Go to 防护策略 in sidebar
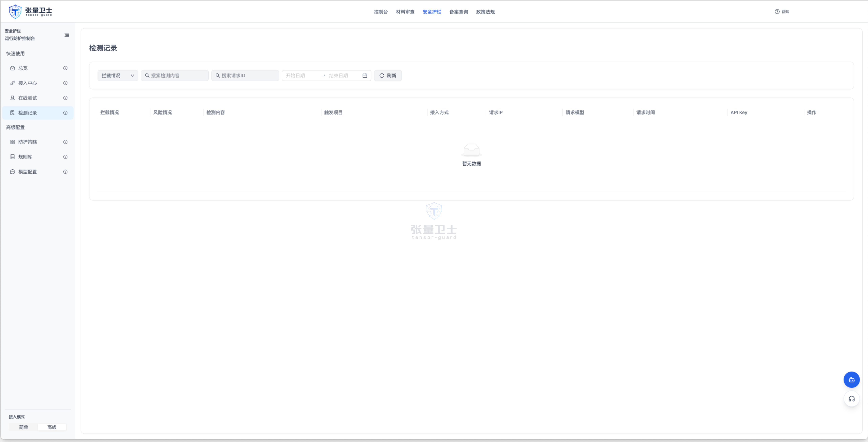The height and width of the screenshot is (442, 868). [x=38, y=142]
